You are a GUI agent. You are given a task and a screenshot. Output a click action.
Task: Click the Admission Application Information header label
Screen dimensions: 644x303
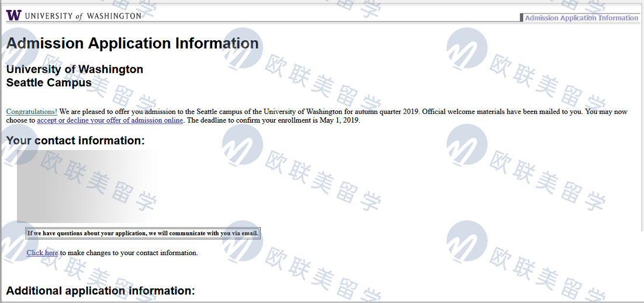click(581, 18)
